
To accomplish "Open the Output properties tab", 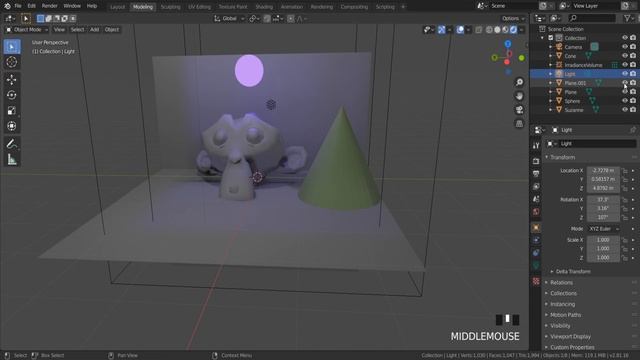I will click(536, 174).
